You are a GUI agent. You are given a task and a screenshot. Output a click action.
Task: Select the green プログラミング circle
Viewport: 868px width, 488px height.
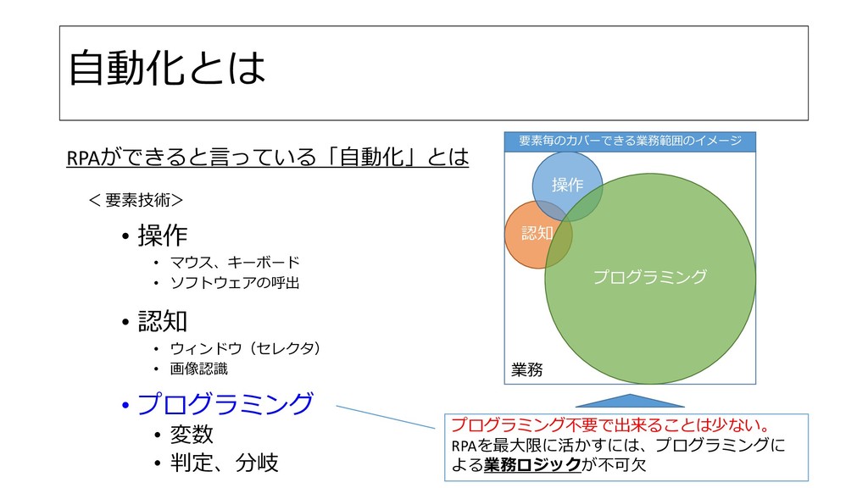[x=650, y=278]
